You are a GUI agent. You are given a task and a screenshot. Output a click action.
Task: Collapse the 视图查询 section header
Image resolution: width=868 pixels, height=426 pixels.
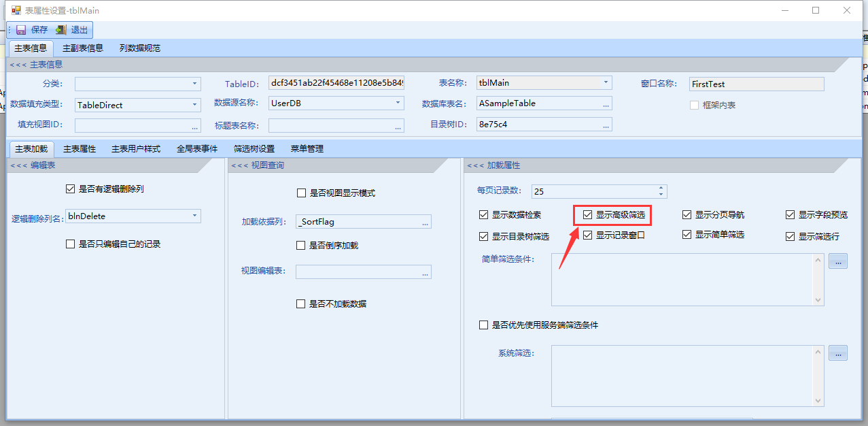coord(258,165)
